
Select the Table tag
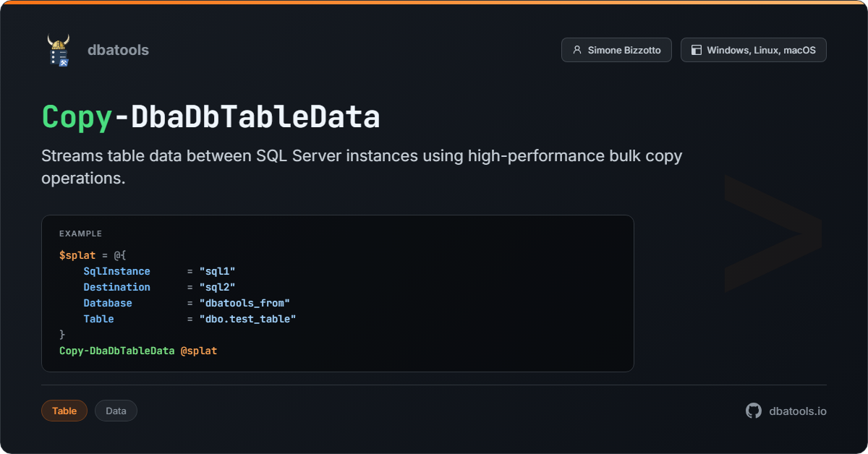pos(64,411)
